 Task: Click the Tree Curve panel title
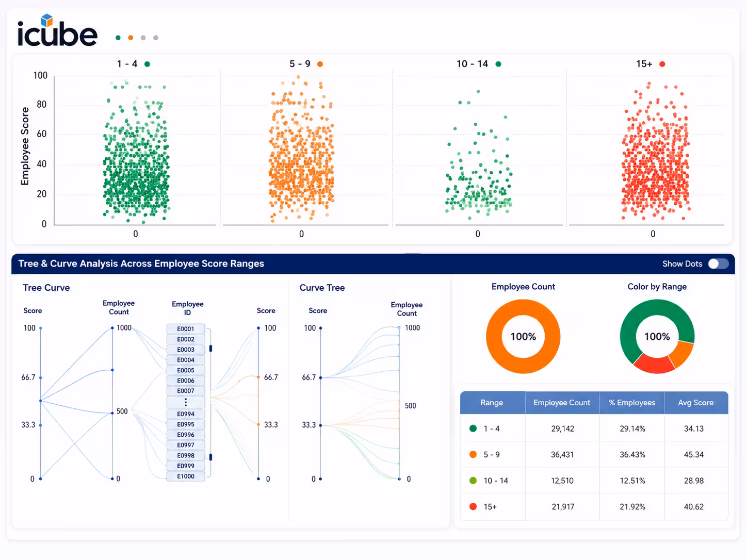(46, 288)
